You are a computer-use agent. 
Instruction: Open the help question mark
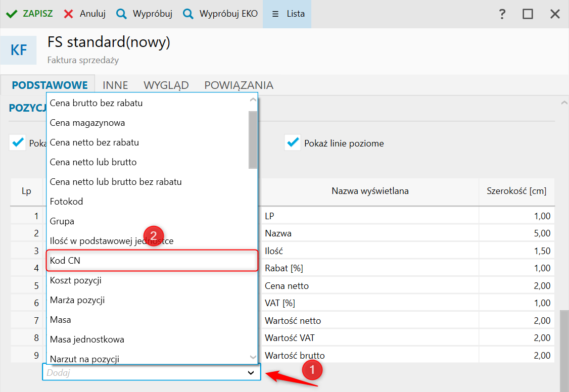(502, 14)
